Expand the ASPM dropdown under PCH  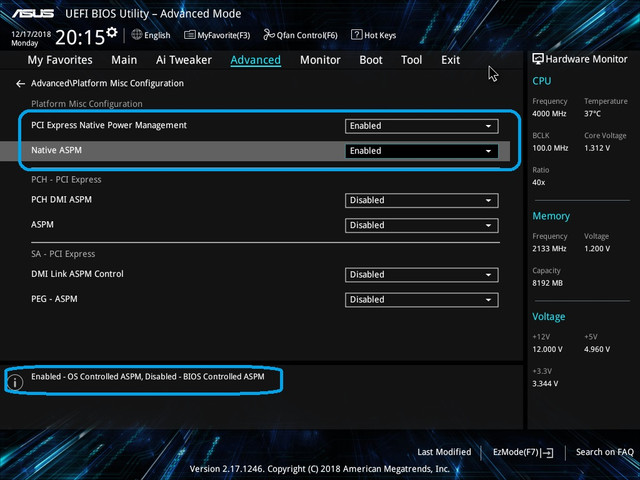(421, 225)
